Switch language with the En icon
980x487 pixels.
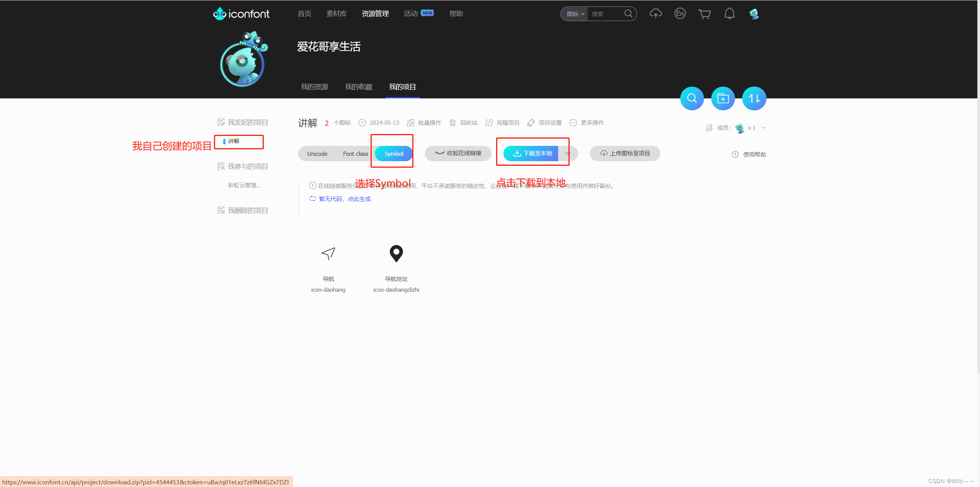pyautogui.click(x=680, y=14)
